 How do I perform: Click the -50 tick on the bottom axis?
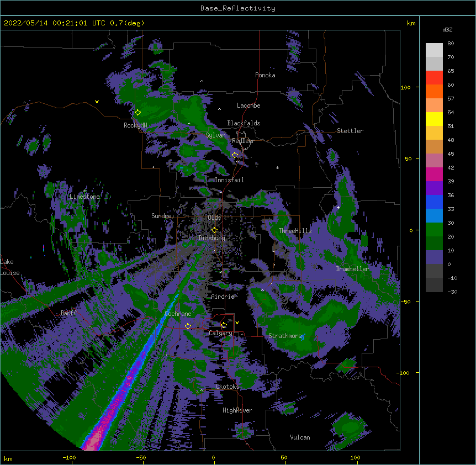[141, 457]
